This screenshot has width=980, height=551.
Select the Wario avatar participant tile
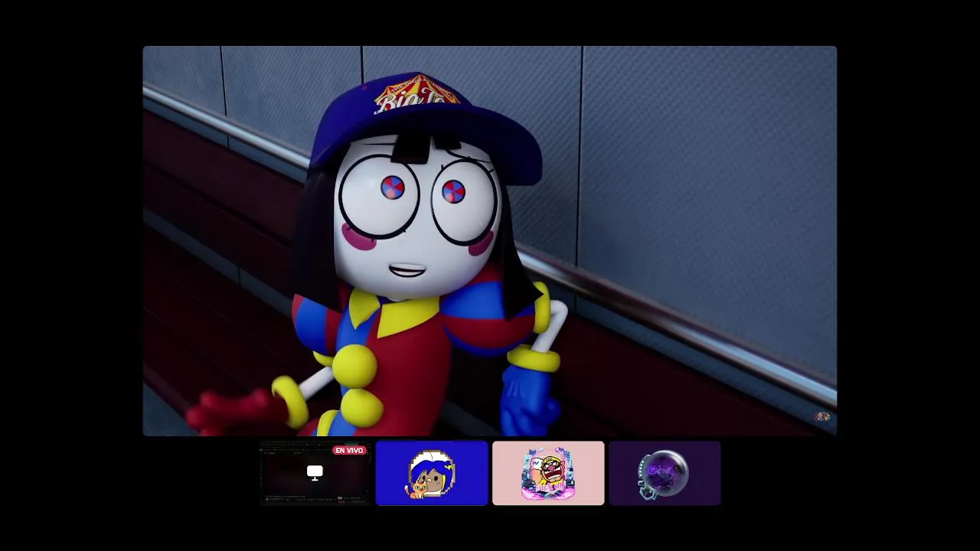point(548,473)
